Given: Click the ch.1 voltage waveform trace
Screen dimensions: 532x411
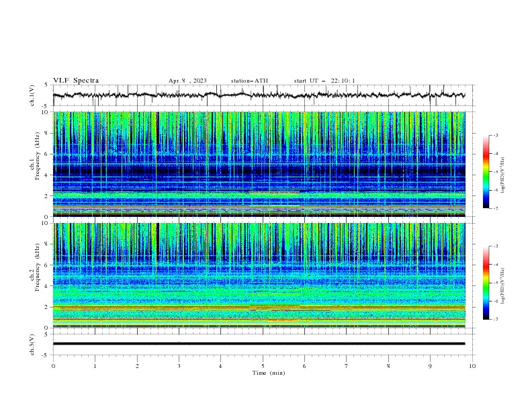Looking at the screenshot, I should pyautogui.click(x=259, y=95).
